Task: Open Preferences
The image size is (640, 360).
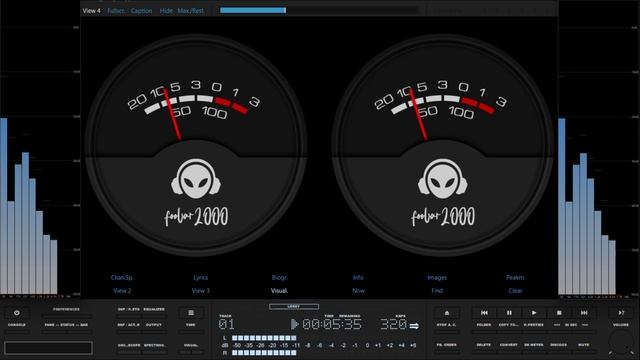Action: 66,309
